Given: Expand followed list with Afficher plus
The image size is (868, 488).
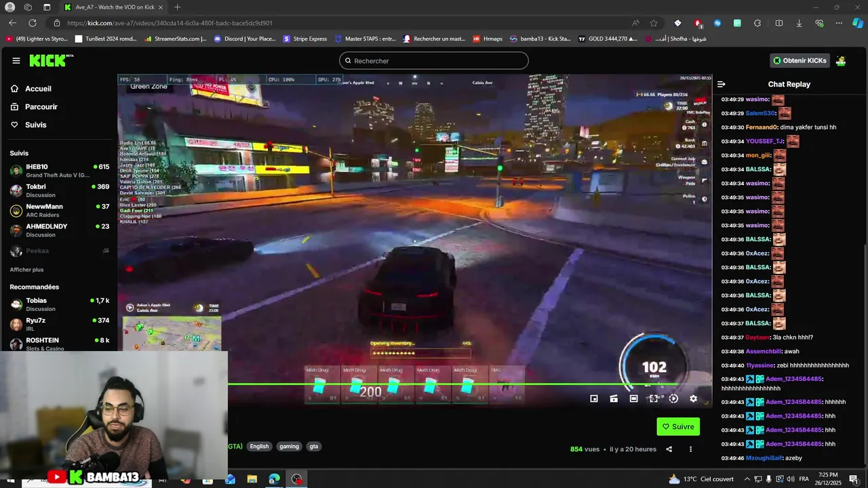Looking at the screenshot, I should coord(26,270).
